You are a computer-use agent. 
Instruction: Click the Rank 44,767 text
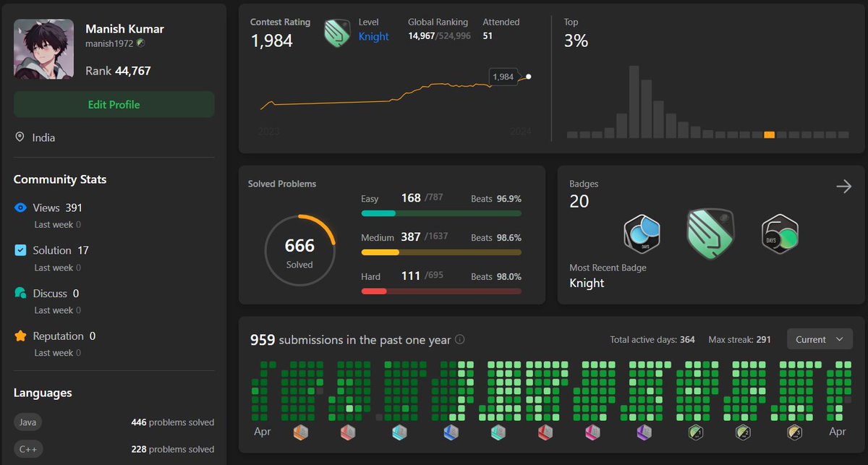pyautogui.click(x=118, y=71)
